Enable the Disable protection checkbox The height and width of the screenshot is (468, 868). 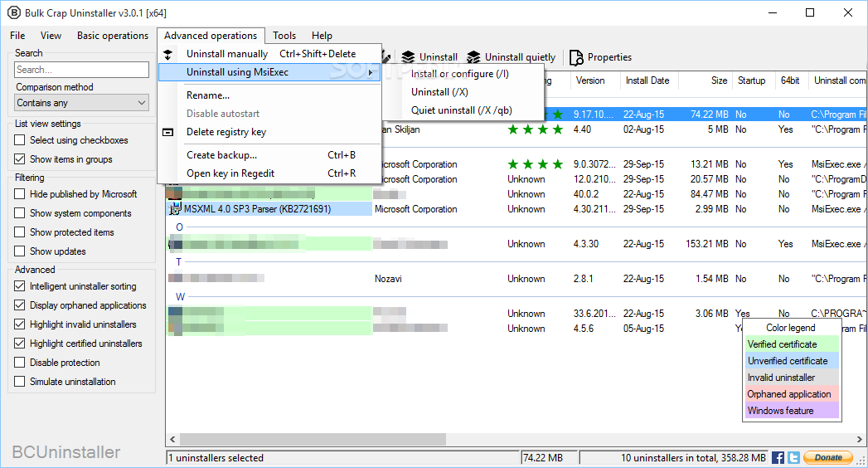[x=20, y=363]
